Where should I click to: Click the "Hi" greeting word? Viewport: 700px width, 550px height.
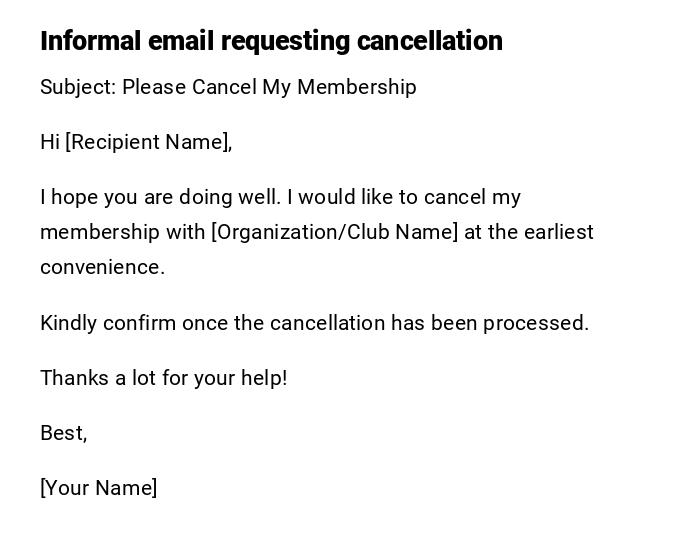[x=50, y=142]
